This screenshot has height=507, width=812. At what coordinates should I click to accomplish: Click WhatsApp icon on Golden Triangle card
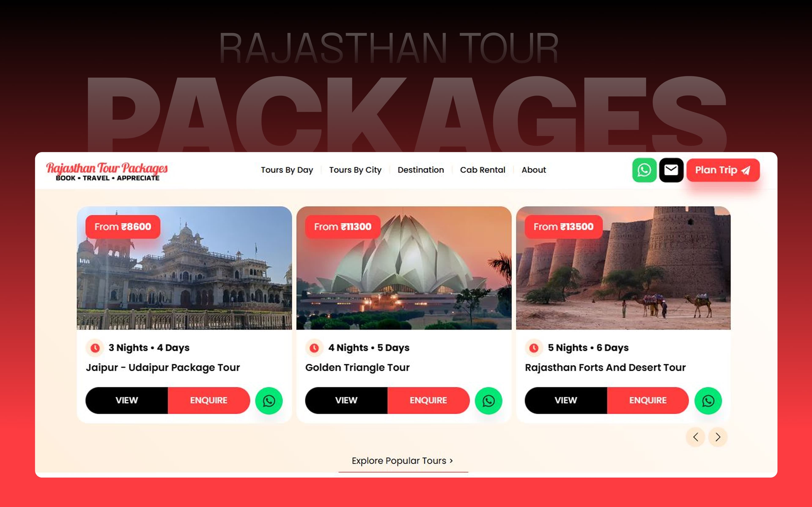pyautogui.click(x=488, y=401)
